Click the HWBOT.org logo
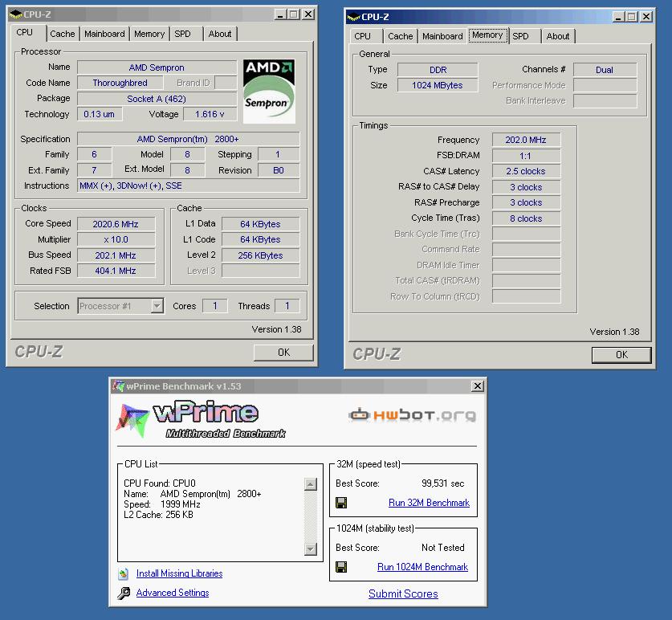The height and width of the screenshot is (620, 672). tap(413, 414)
